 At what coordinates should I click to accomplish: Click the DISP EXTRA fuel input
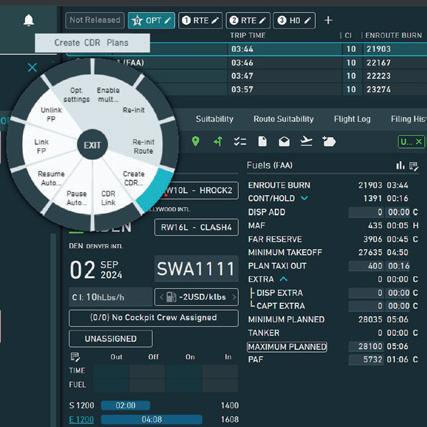(366, 293)
